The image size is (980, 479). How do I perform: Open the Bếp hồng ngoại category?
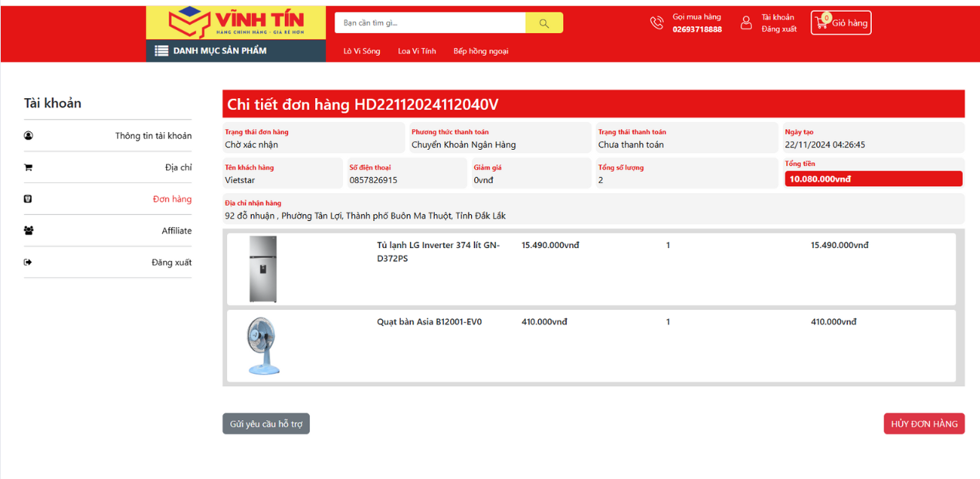pos(481,51)
